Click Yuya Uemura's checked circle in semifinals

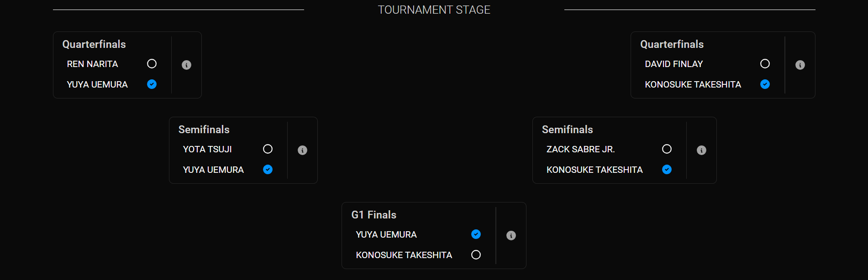(268, 170)
